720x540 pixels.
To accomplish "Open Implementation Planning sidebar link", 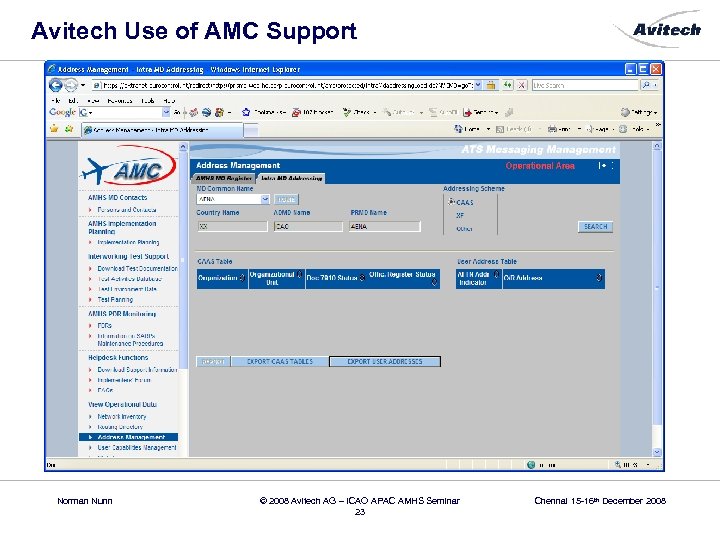I will coord(128,242).
